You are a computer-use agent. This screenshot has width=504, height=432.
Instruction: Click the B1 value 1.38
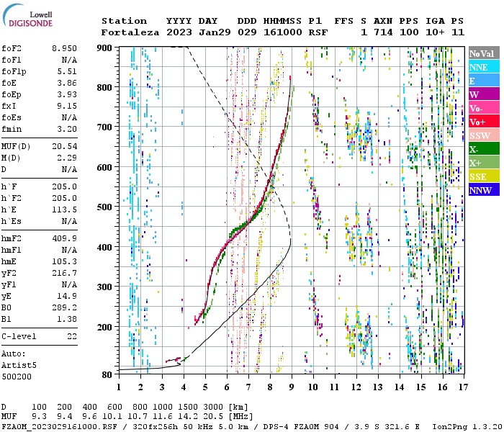click(67, 319)
